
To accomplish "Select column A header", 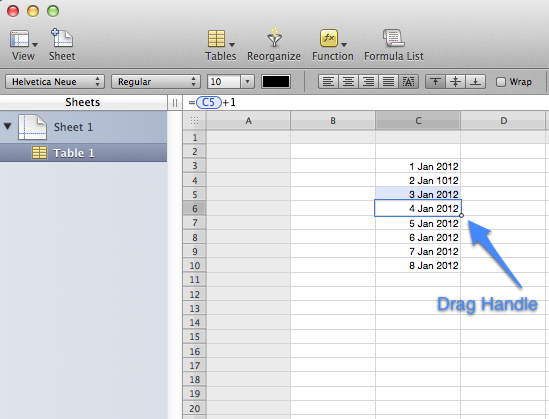I will [x=248, y=121].
